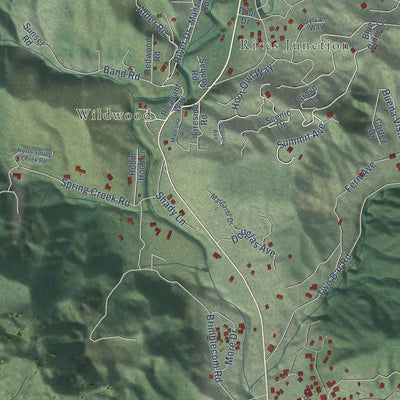
Task: Select the Fern Ave label
Action: (361, 177)
